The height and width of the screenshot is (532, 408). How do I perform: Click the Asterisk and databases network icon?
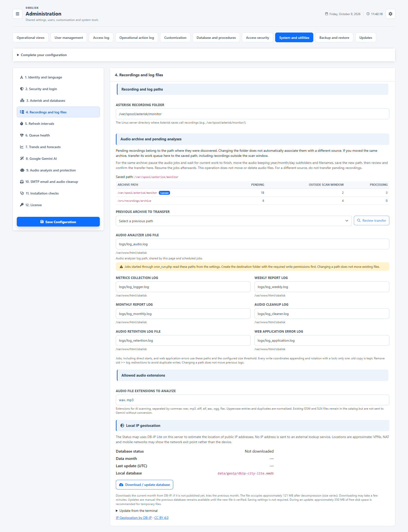pos(22,101)
